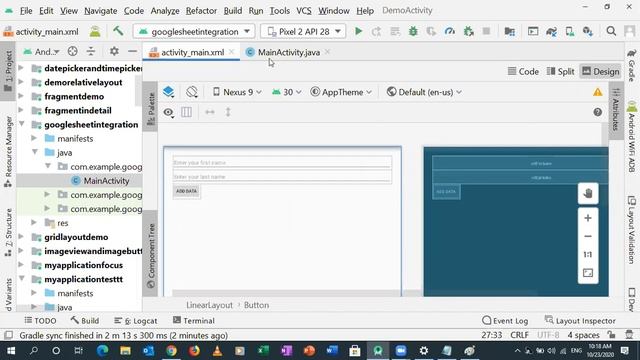Switch to MainActivity.java tab
The width and height of the screenshot is (640, 360).
pos(289,52)
